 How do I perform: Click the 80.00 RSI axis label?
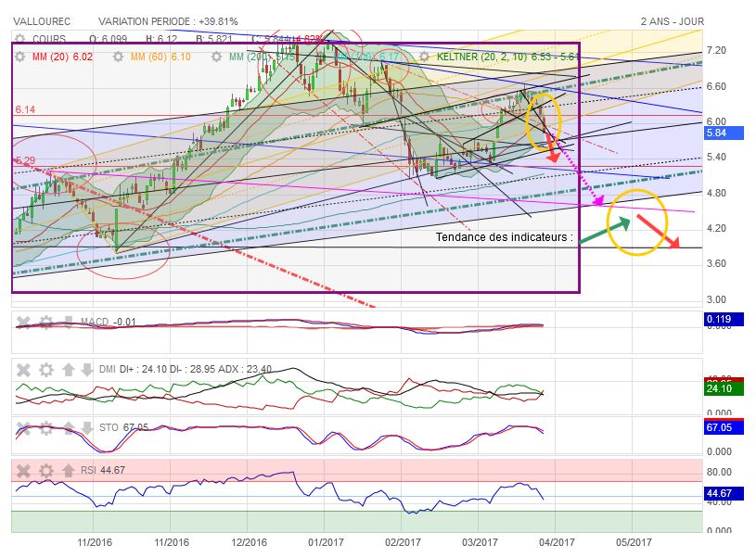pyautogui.click(x=719, y=472)
